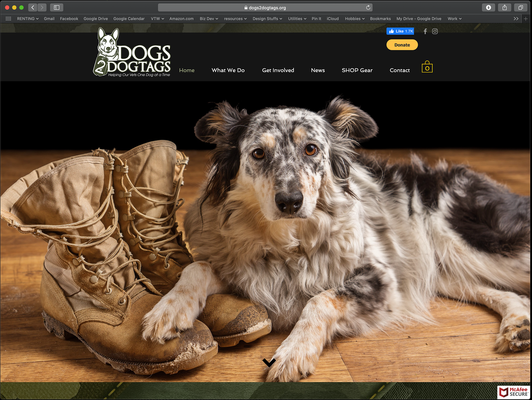Image resolution: width=532 pixels, height=400 pixels.
Task: Open the shopping bag cart icon
Action: pyautogui.click(x=427, y=67)
